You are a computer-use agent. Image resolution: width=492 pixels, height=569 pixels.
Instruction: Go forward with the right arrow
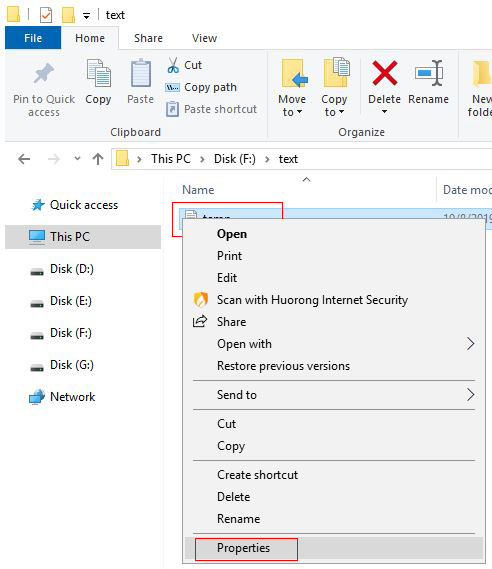coord(54,159)
